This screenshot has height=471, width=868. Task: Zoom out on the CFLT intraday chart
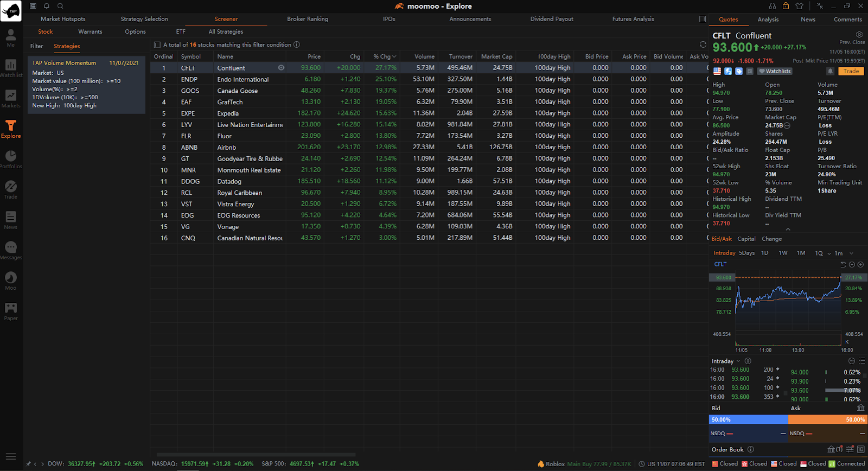coord(852,264)
